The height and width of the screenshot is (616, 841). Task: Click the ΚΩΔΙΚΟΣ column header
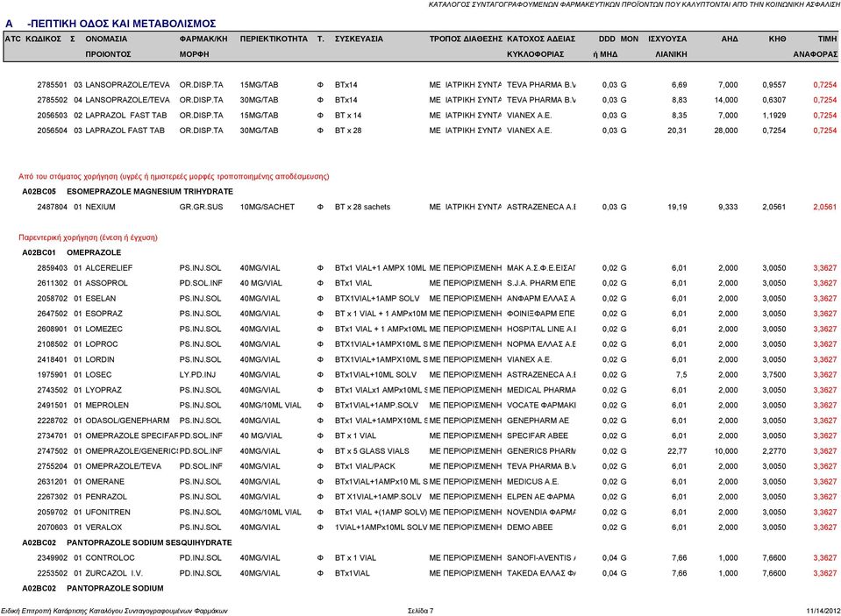click(x=44, y=39)
